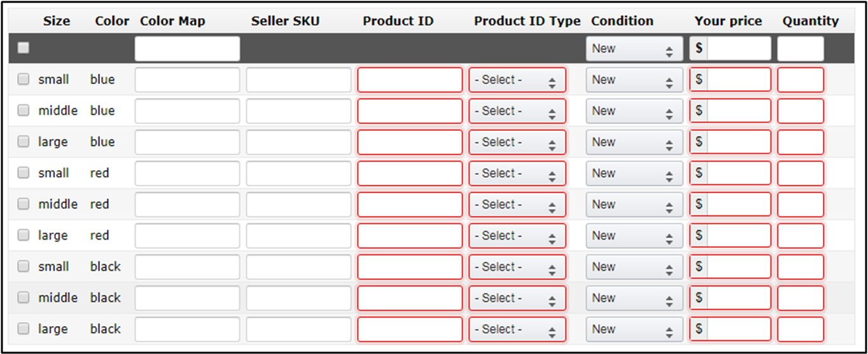Click the header row Your price field
868x354 pixels.
point(738,48)
